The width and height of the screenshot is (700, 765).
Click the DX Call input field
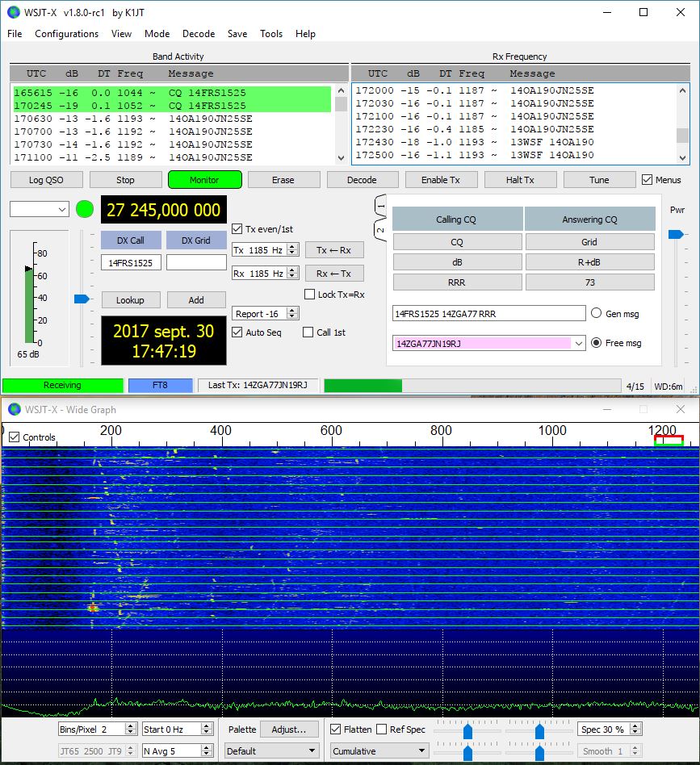click(131, 262)
